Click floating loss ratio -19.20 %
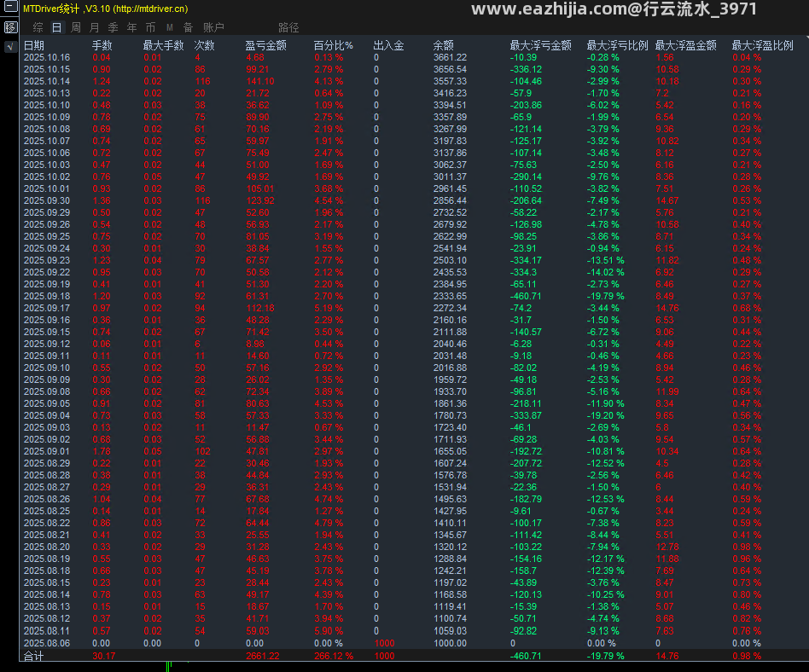The height and width of the screenshot is (672, 809). 606,415
